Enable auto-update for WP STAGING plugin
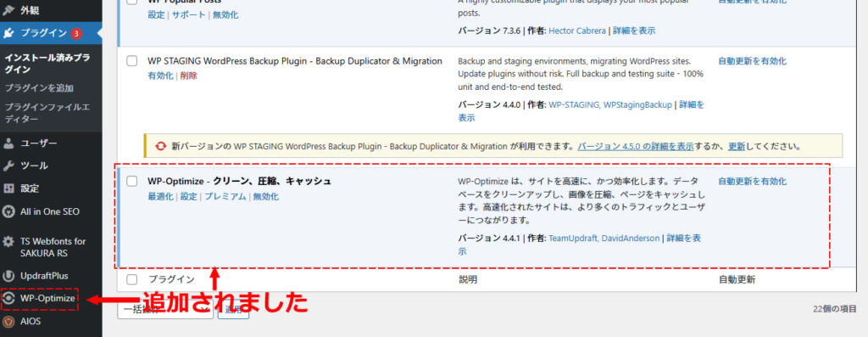 [x=753, y=61]
